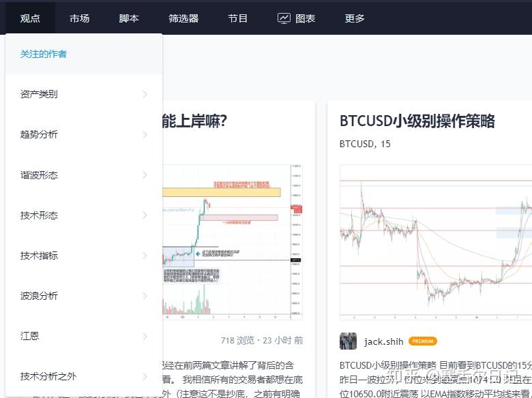Open the 筛选器 navigation item
This screenshot has width=532, height=398.
pyautogui.click(x=183, y=18)
